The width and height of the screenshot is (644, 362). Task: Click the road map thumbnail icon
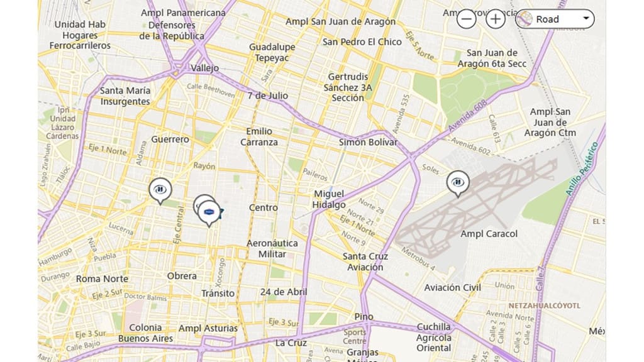tap(525, 19)
